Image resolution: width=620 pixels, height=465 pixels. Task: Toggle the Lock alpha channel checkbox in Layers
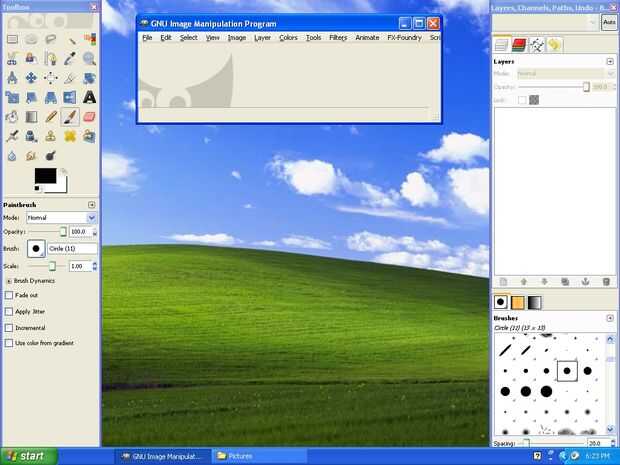pyautogui.click(x=522, y=100)
